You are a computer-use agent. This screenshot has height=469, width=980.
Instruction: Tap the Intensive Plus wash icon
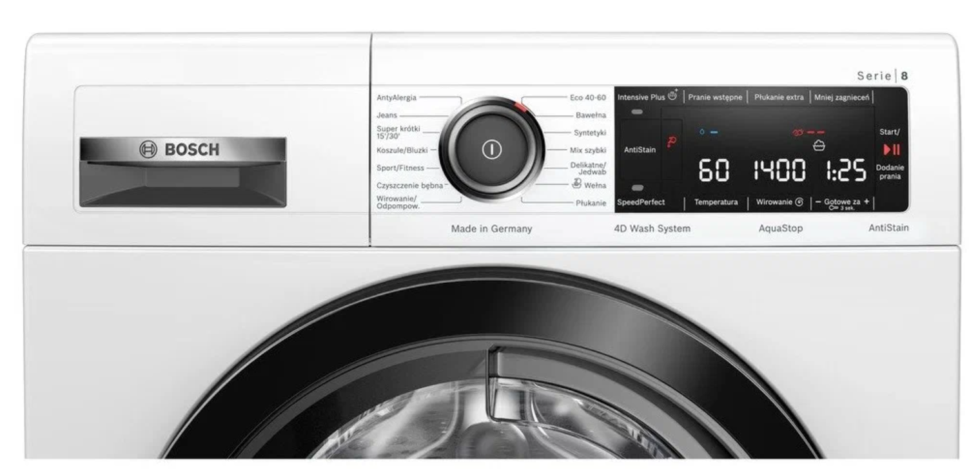tap(673, 97)
